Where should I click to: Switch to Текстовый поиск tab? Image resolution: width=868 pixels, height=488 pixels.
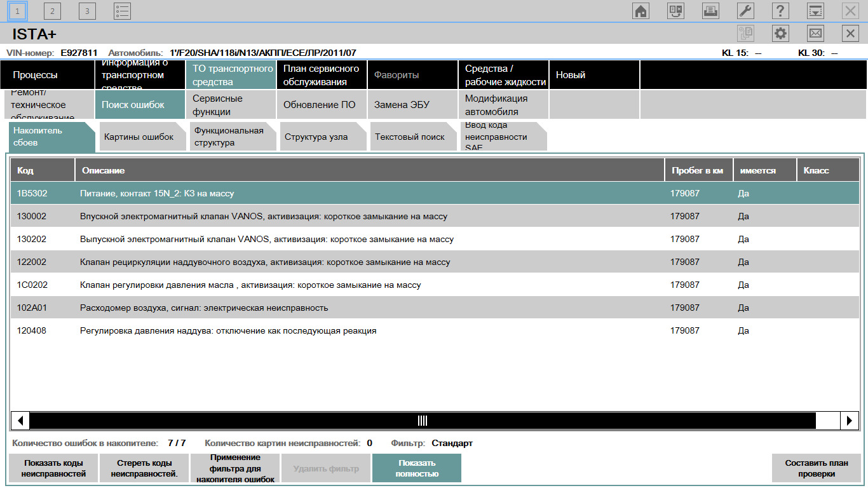pyautogui.click(x=414, y=137)
